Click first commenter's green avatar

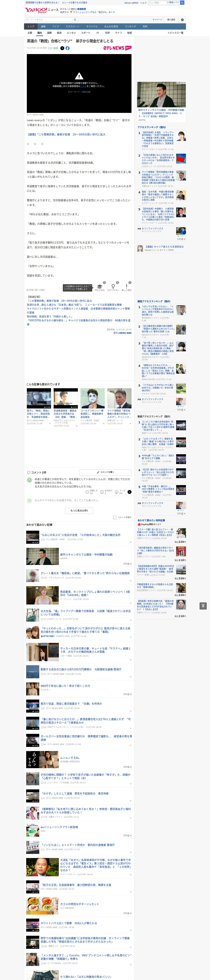point(29,480)
